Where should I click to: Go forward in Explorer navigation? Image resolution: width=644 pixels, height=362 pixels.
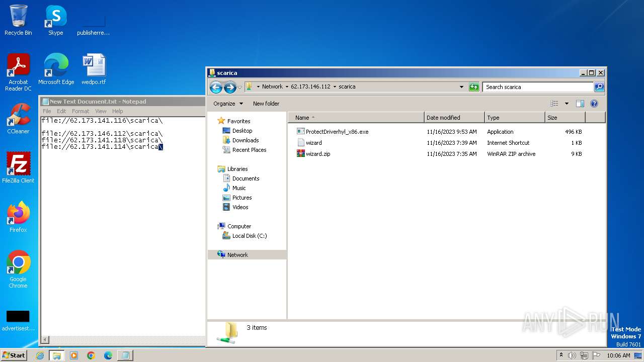230,87
